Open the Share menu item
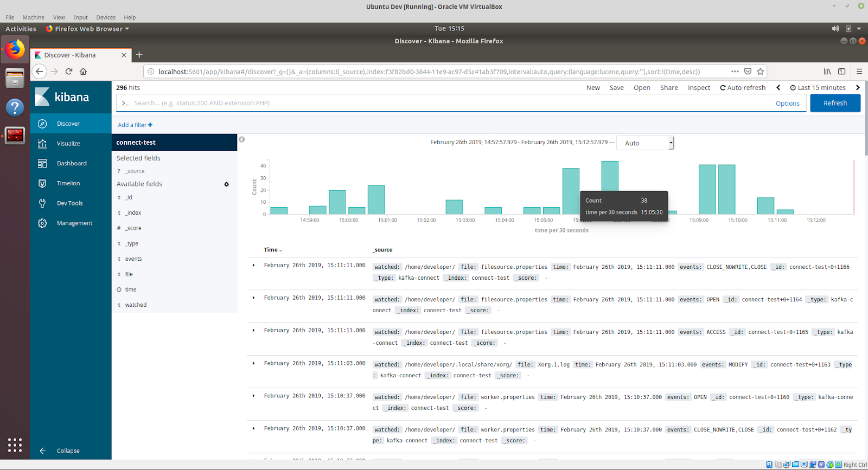The image size is (868, 470). coord(669,88)
